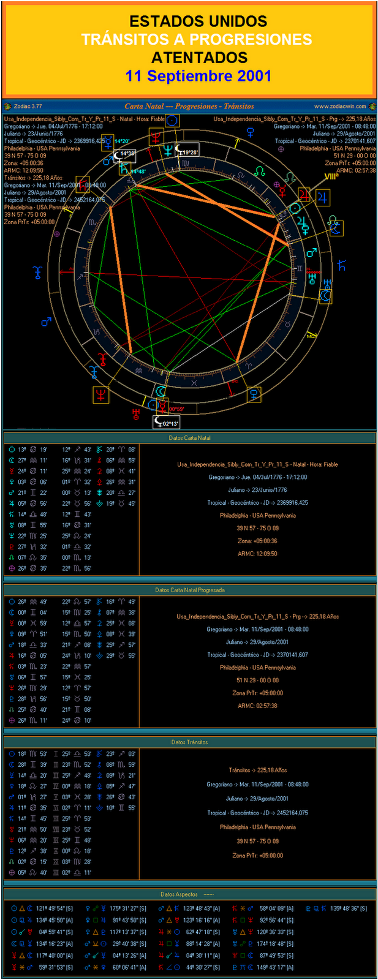Select the blue Neptune trident on the far left
Viewport: 378px width, 980px height.
[x=39, y=273]
